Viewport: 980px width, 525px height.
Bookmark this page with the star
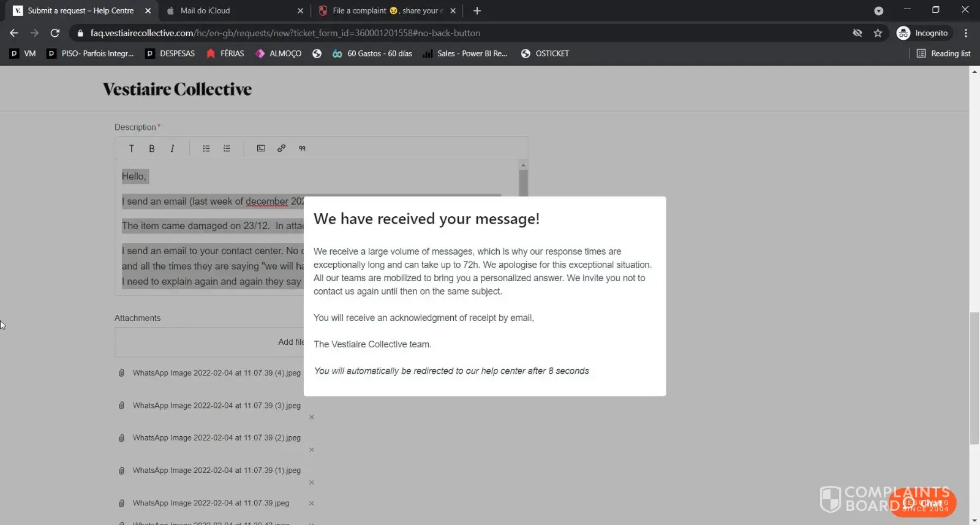[x=878, y=33]
